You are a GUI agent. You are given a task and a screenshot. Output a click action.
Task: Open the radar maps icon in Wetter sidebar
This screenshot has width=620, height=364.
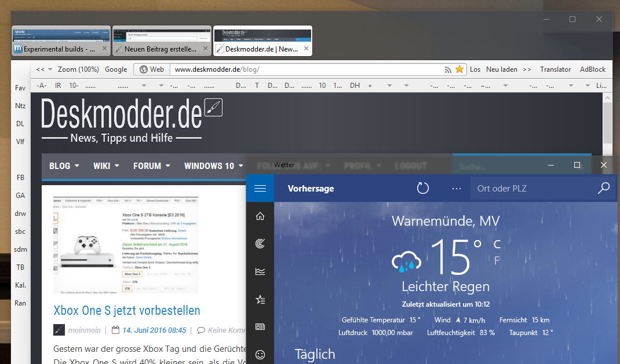point(260,244)
